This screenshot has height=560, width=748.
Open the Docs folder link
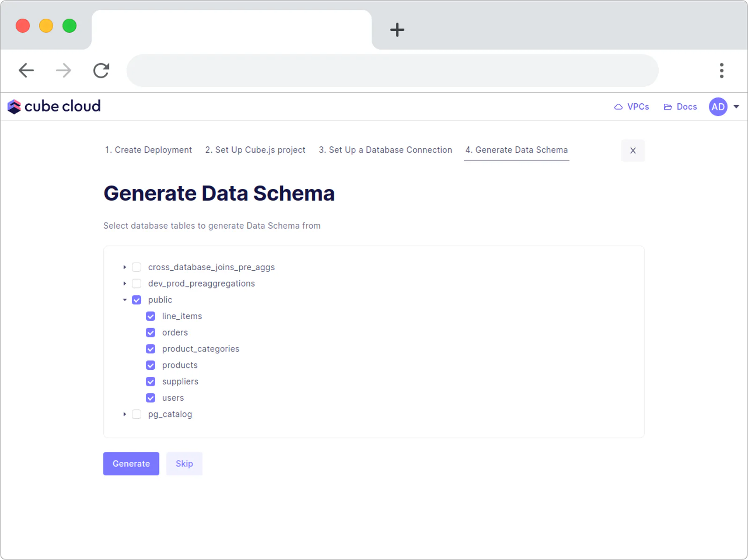click(680, 107)
